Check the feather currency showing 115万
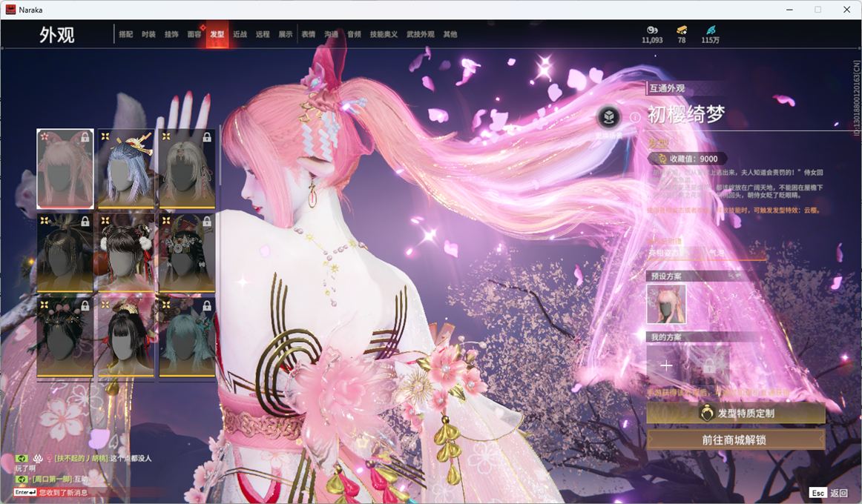Screen dimensions: 862x504 tap(711, 30)
